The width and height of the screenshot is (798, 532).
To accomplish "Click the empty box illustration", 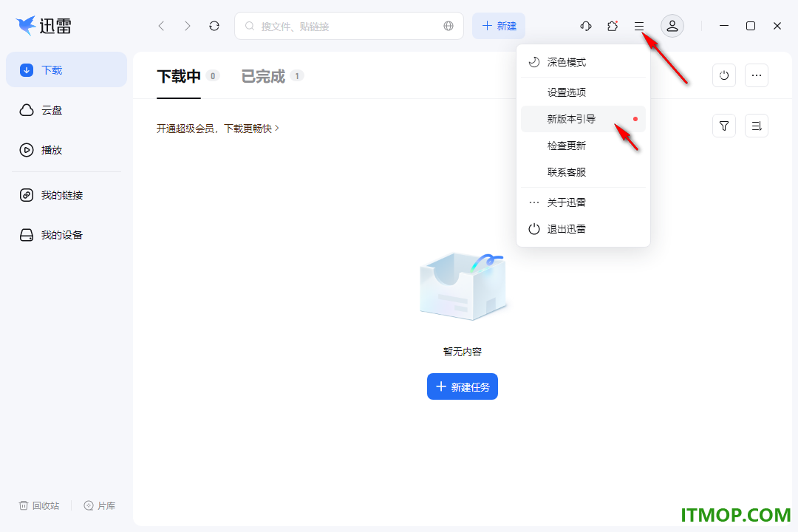I will [x=463, y=286].
